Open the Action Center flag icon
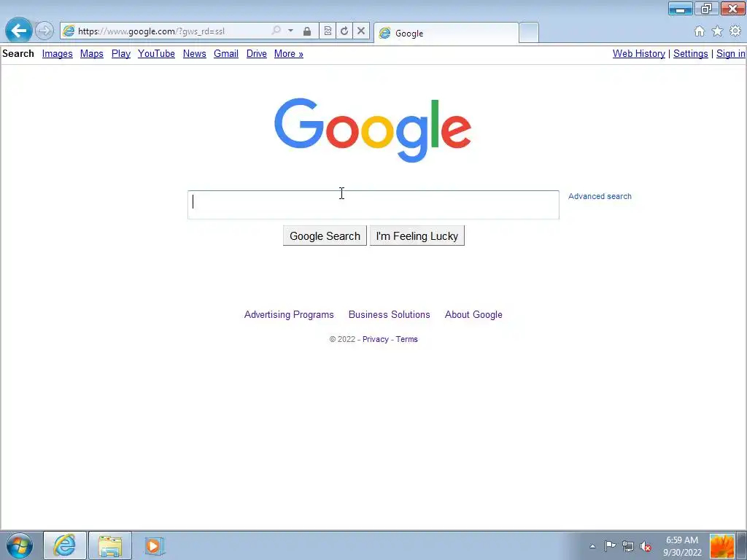Screen dimensions: 747x560 [610, 546]
